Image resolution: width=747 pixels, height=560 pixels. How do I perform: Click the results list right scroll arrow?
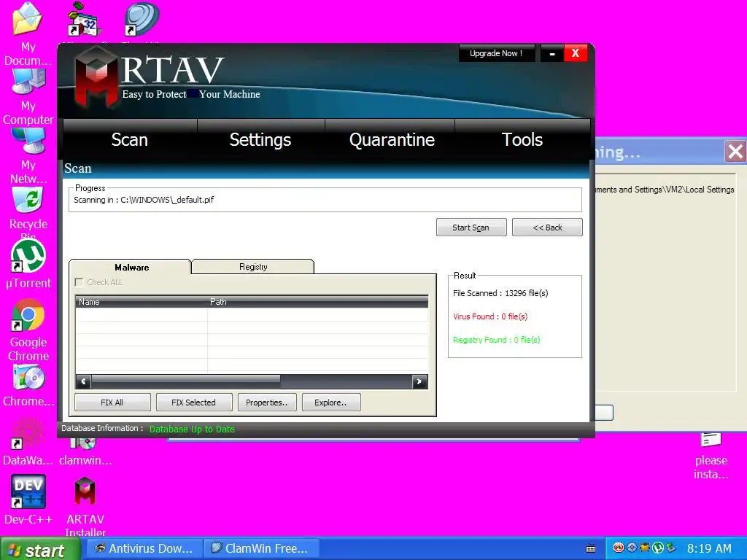click(x=419, y=381)
